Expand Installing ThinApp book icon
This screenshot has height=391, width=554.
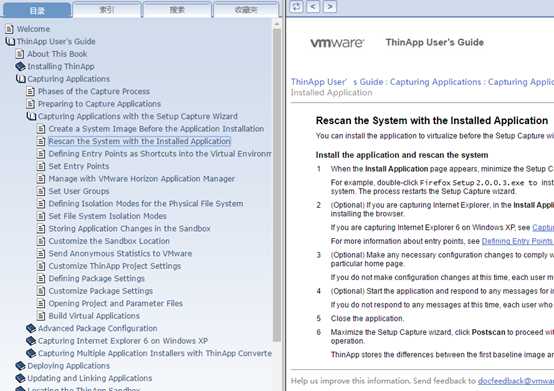click(x=20, y=66)
